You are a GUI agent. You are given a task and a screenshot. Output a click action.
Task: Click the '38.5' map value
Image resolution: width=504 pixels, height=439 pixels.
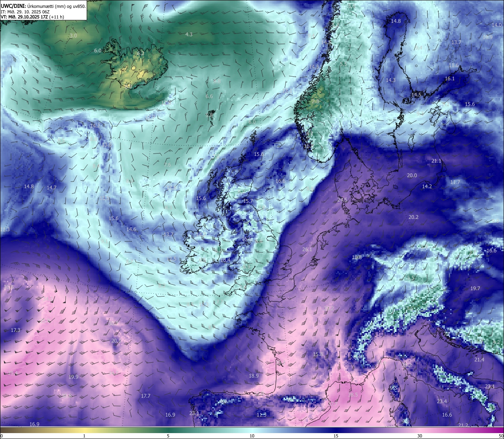click(x=353, y=395)
